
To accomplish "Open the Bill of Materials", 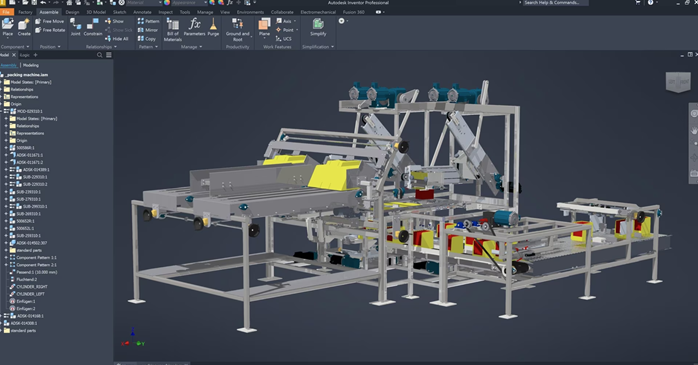I will [x=173, y=30].
